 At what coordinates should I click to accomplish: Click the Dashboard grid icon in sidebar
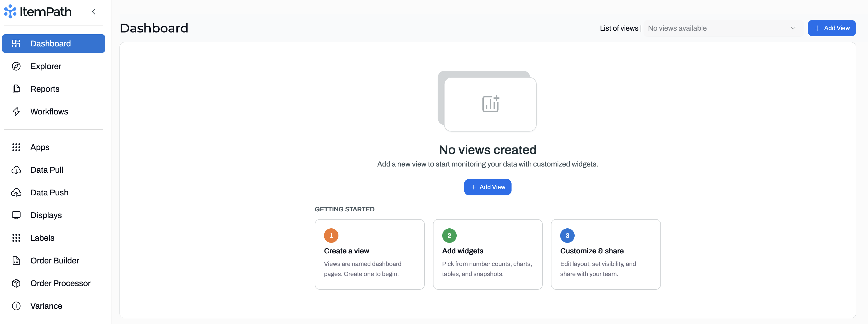click(x=16, y=44)
